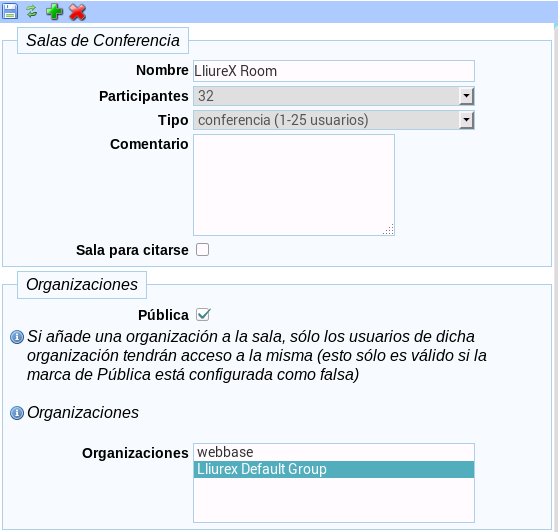Click the Salas de Conferencia legend
Image resolution: width=558 pixels, height=532 pixels.
pyautogui.click(x=103, y=41)
